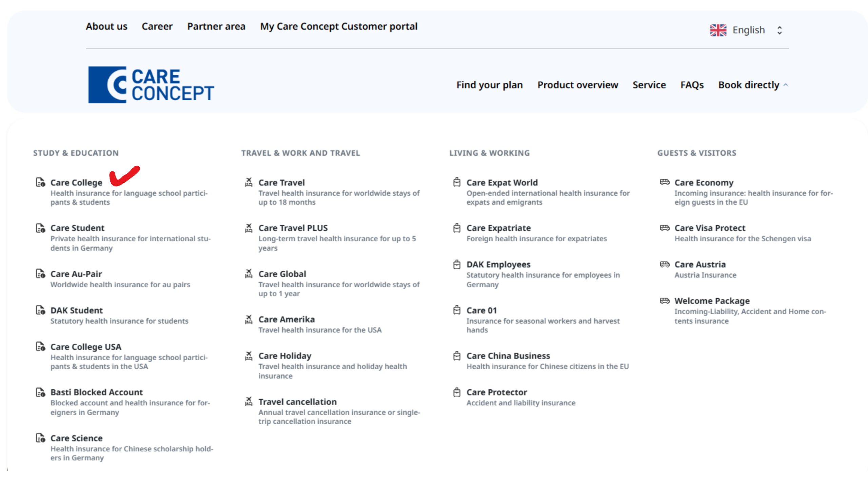Choose the Care Amerika link

pos(287,320)
